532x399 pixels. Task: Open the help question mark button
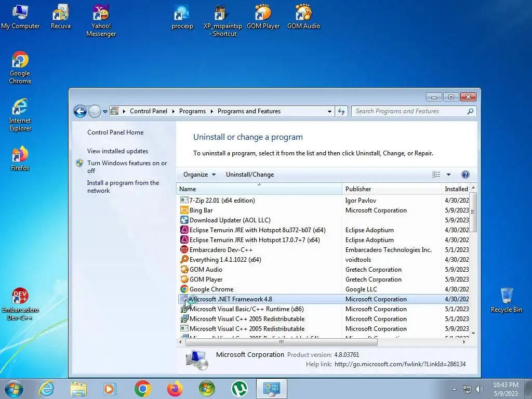click(x=465, y=175)
